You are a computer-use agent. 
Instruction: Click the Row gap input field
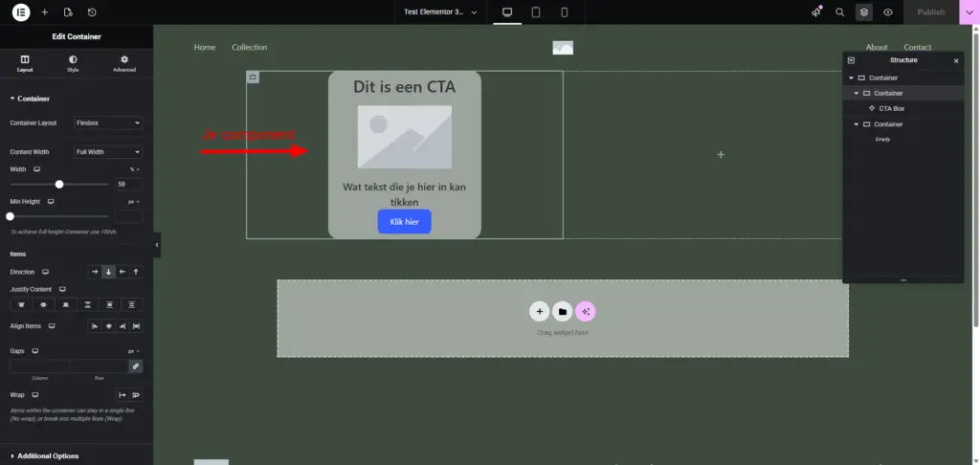click(99, 366)
